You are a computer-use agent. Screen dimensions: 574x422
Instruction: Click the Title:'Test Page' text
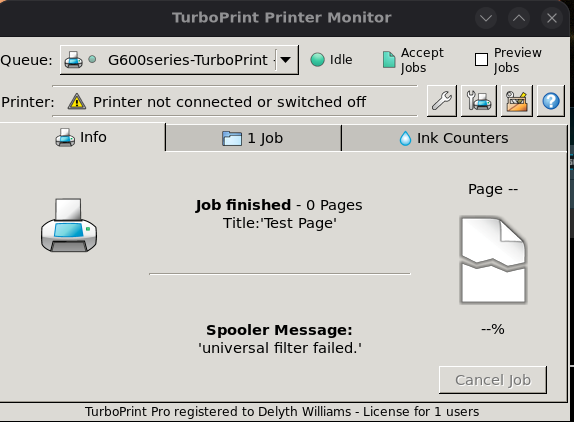(x=280, y=223)
